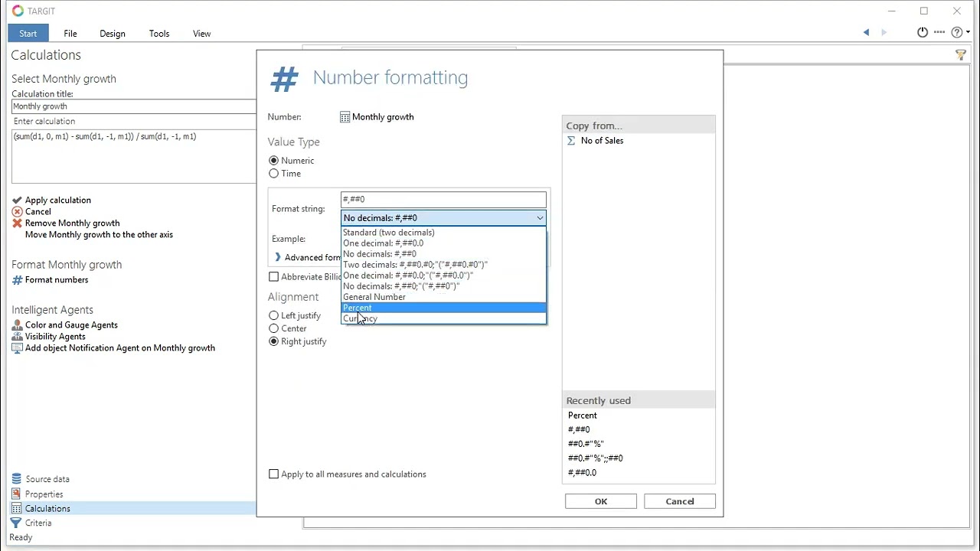The height and width of the screenshot is (551, 980).
Task: Choose Right justify alignment
Action: [273, 341]
